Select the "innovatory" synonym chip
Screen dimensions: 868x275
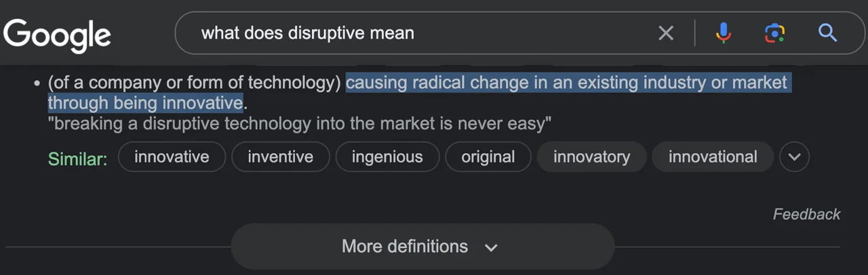[591, 157]
